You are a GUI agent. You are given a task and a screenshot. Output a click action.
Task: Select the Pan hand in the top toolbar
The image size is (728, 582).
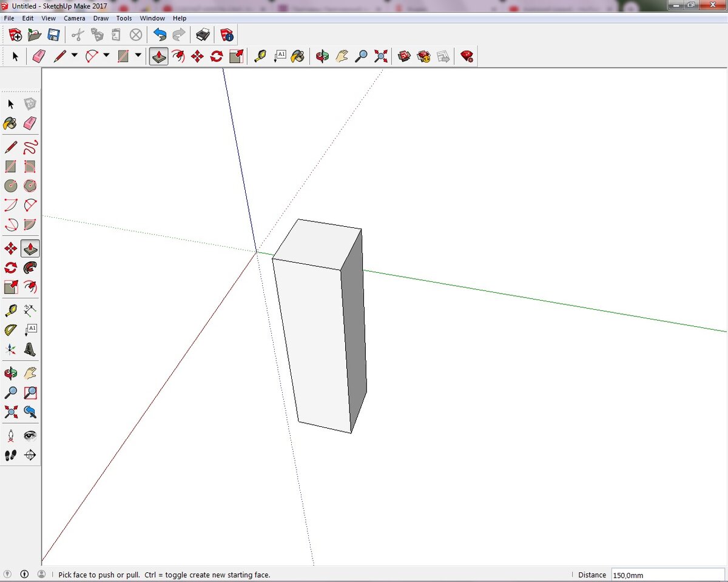(342, 56)
